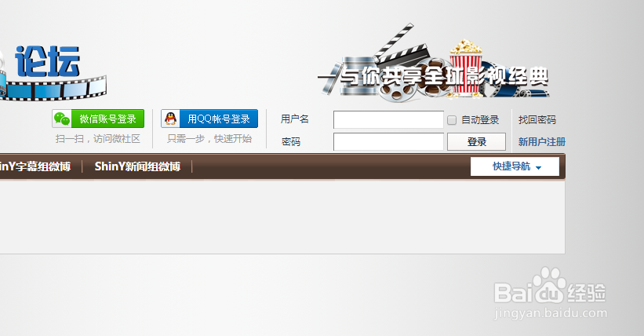Screen dimensions: 644x336
Task: Focus the 用户名 input field
Action: coord(388,119)
